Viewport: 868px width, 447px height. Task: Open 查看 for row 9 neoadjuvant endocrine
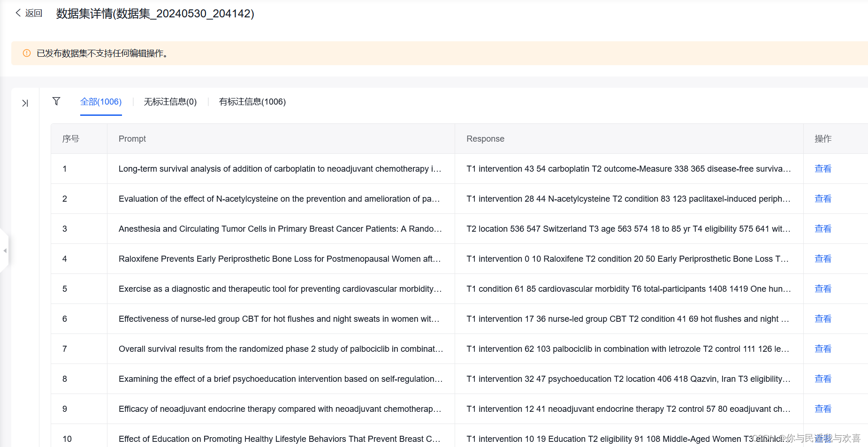(823, 409)
